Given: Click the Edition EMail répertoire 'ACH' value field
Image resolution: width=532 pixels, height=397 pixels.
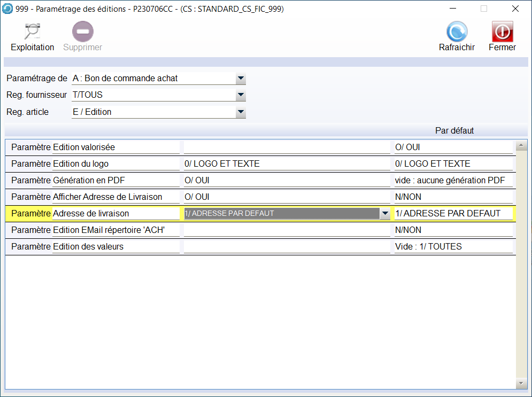Looking at the screenshot, I should click(286, 230).
